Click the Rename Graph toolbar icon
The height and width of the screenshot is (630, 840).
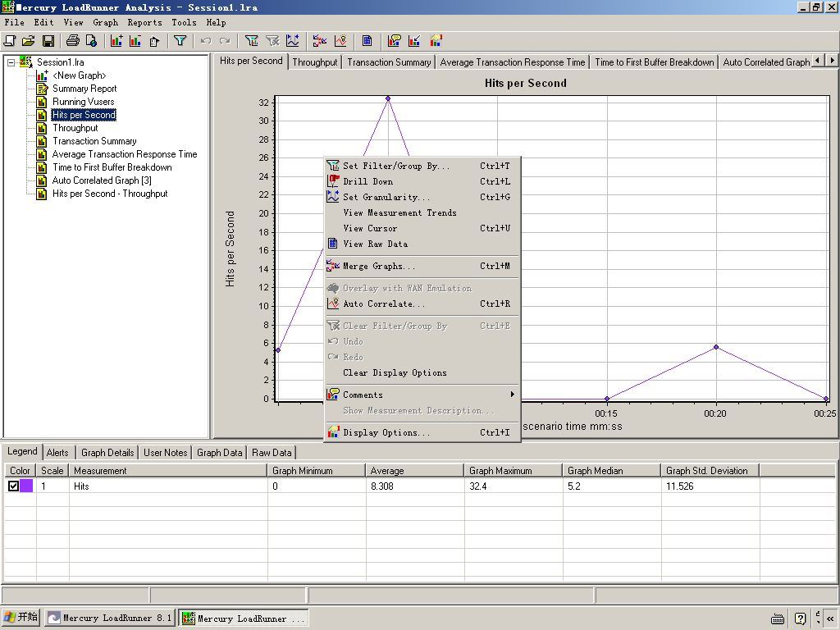click(x=154, y=41)
